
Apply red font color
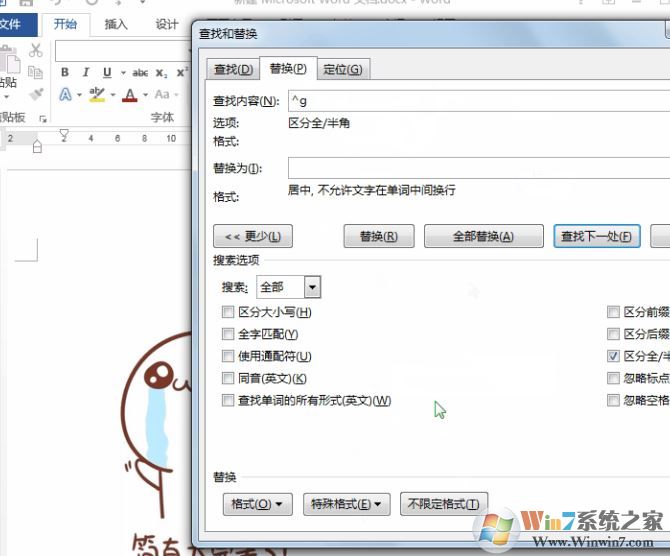(130, 94)
